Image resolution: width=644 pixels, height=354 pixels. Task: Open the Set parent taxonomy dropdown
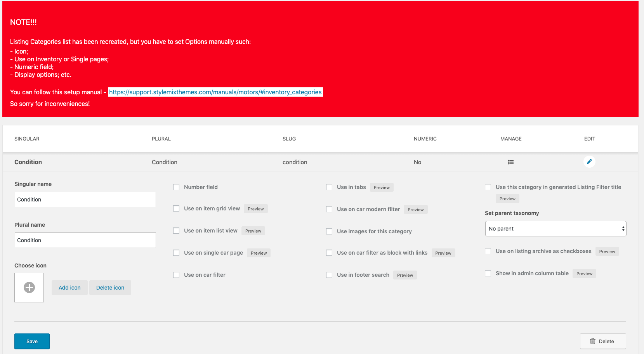[x=555, y=229]
